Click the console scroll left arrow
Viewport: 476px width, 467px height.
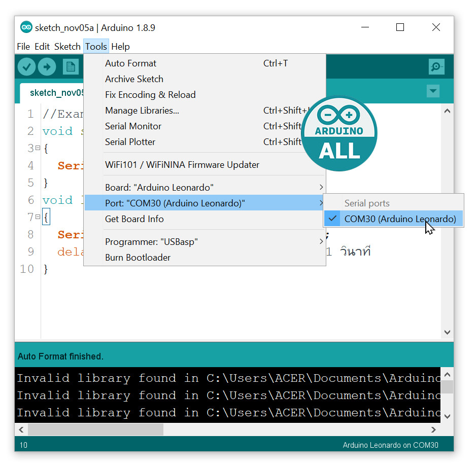click(x=21, y=429)
